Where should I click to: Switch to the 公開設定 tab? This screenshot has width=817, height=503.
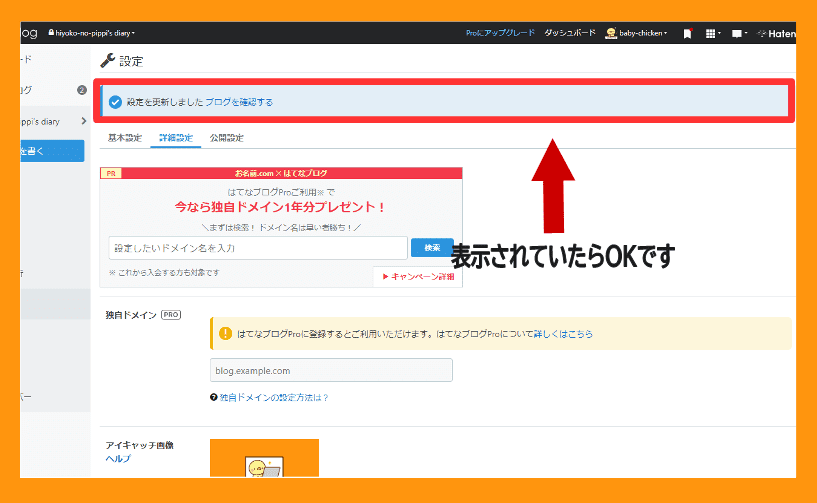coord(227,138)
